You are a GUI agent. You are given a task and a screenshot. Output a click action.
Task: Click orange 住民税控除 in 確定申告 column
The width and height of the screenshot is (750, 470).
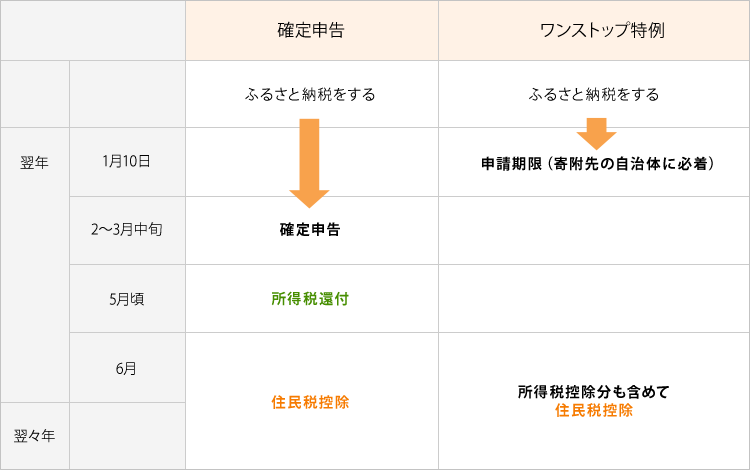(x=310, y=402)
